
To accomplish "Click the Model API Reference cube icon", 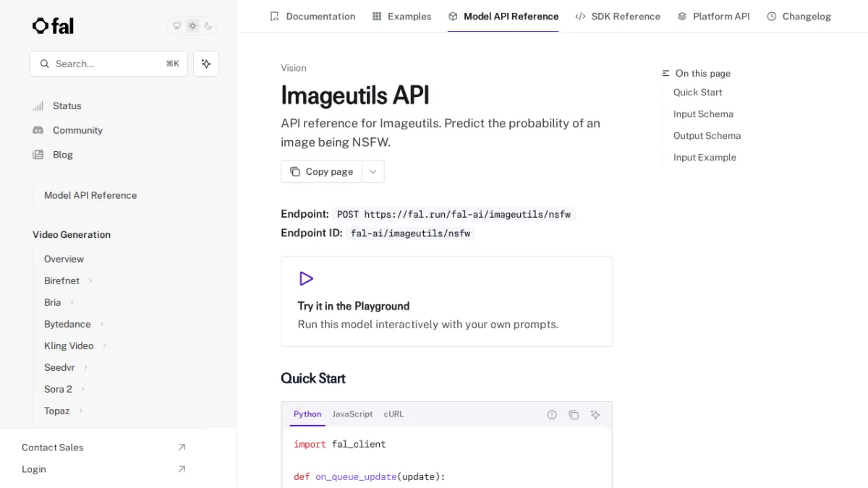I will [x=453, y=16].
